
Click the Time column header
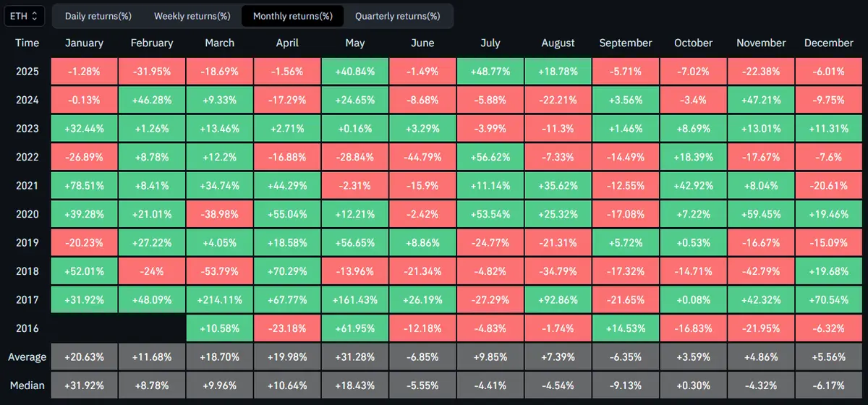point(27,43)
